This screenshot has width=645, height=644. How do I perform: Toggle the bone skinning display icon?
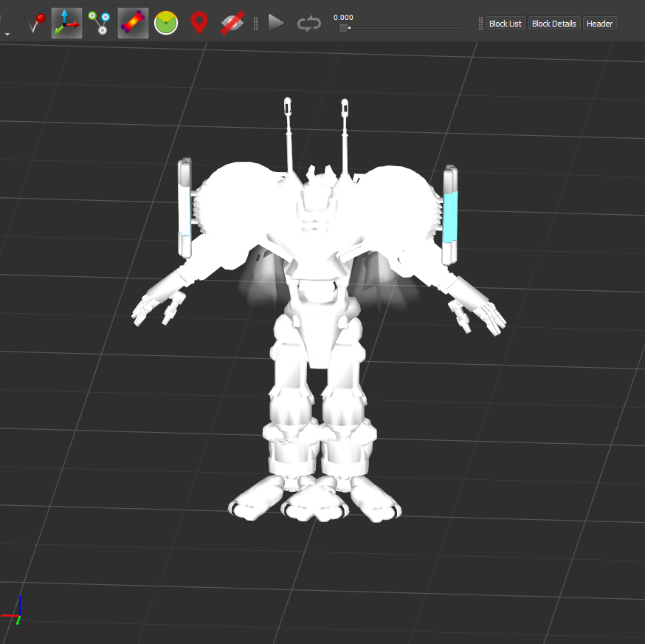pyautogui.click(x=133, y=23)
